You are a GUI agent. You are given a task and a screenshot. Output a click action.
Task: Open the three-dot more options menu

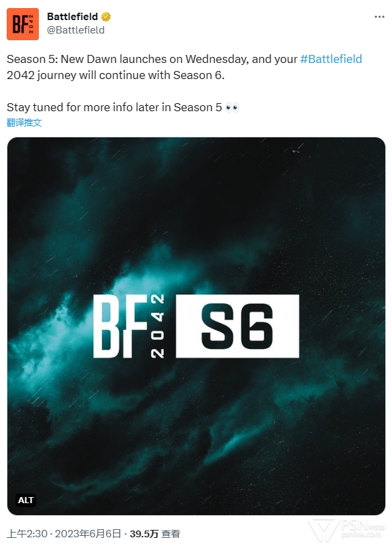379,17
